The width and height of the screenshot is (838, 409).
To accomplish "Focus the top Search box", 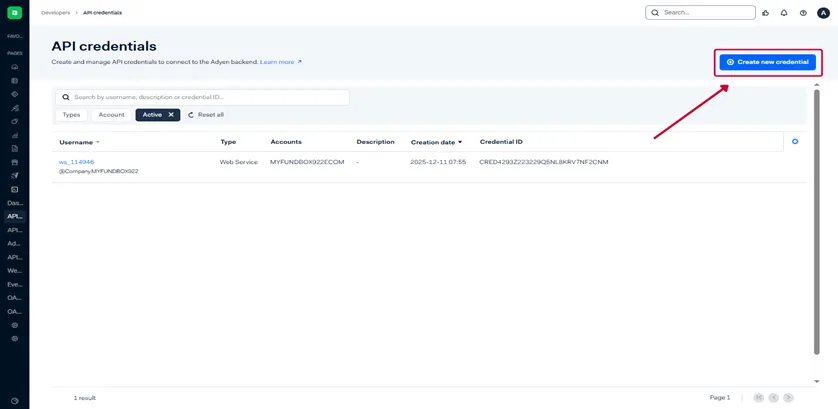I will [700, 12].
